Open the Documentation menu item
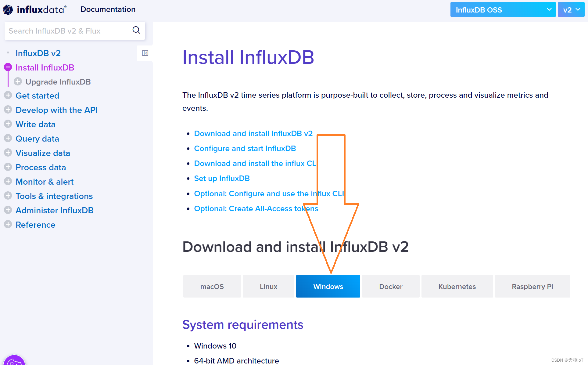Viewport: 588px width, 365px height. [x=108, y=9]
